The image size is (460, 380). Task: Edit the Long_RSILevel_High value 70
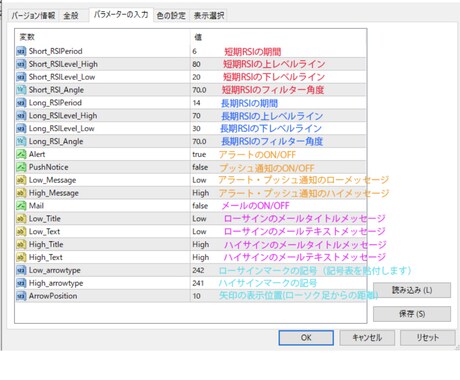(196, 116)
